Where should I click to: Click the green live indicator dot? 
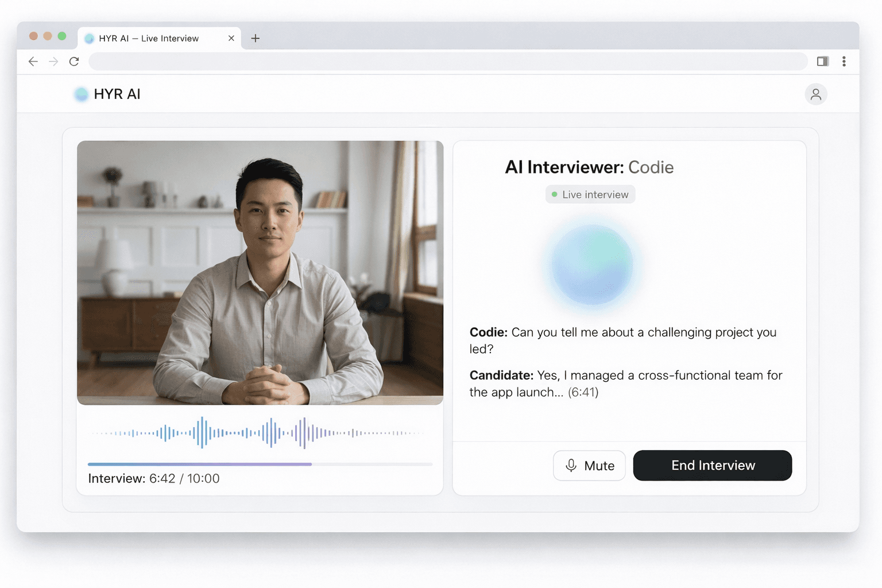pyautogui.click(x=554, y=194)
